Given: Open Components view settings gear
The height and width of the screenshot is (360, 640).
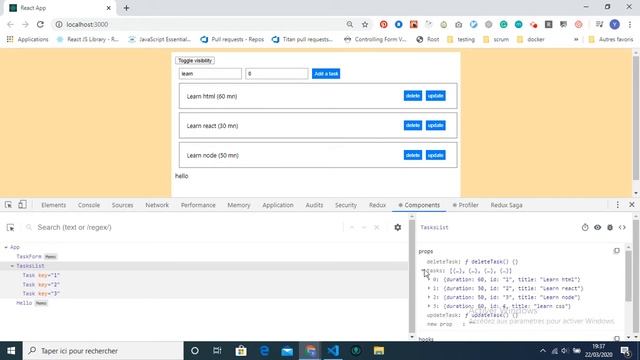Looking at the screenshot, I should coord(398,227).
